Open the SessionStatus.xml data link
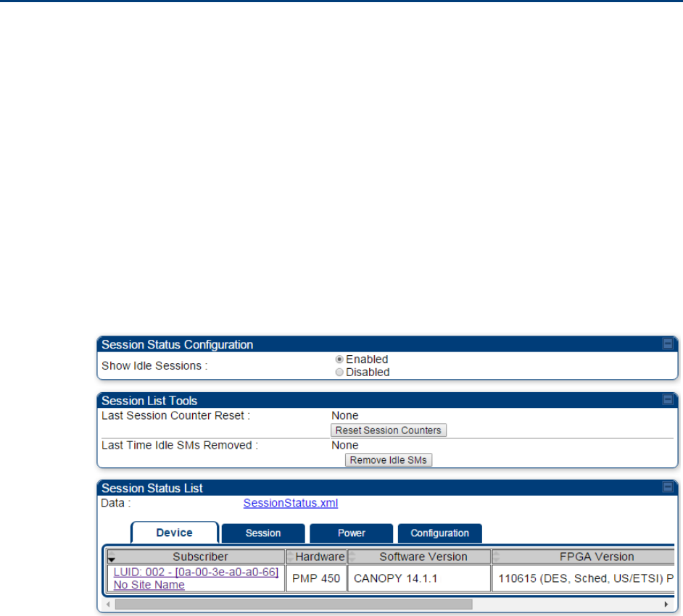This screenshot has width=683, height=616. coord(291,503)
